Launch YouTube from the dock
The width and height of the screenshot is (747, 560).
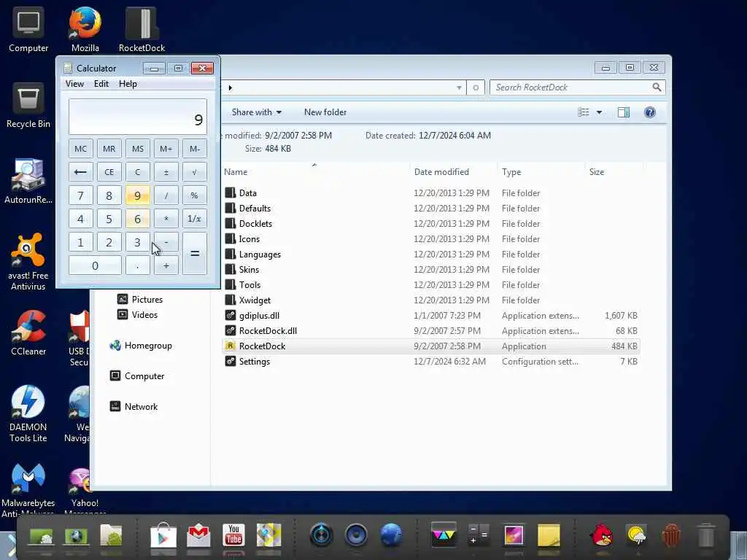tap(233, 535)
